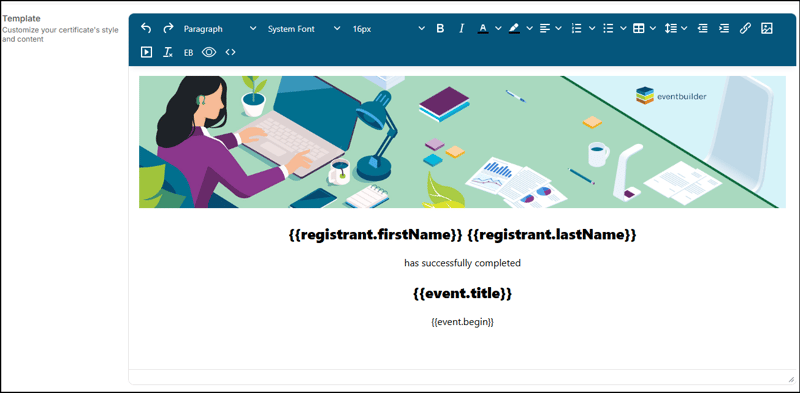Image resolution: width=800 pixels, height=393 pixels.
Task: Toggle bold formatting
Action: 440,29
